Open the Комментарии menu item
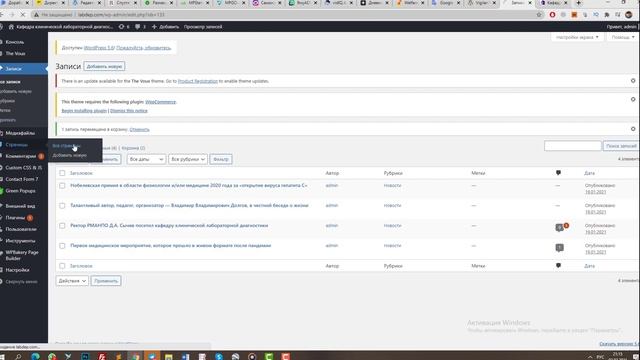This screenshot has height=360, width=640. coord(21,156)
